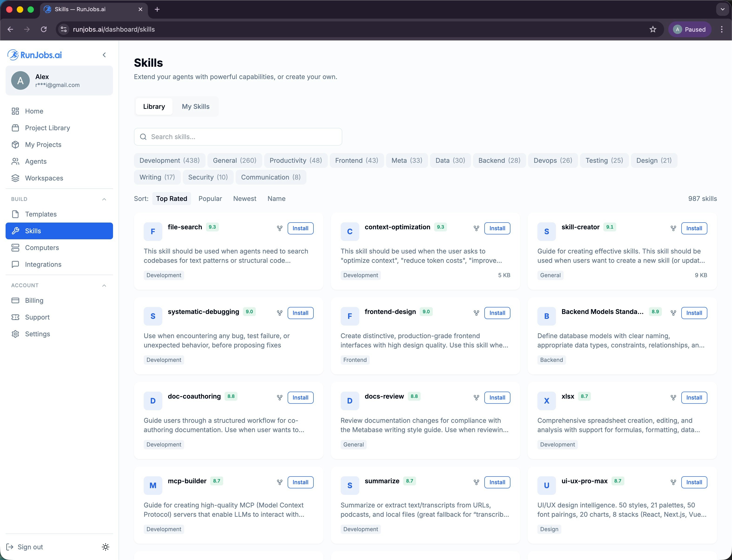Install the frontend-design skill
The image size is (732, 560).
tap(497, 313)
